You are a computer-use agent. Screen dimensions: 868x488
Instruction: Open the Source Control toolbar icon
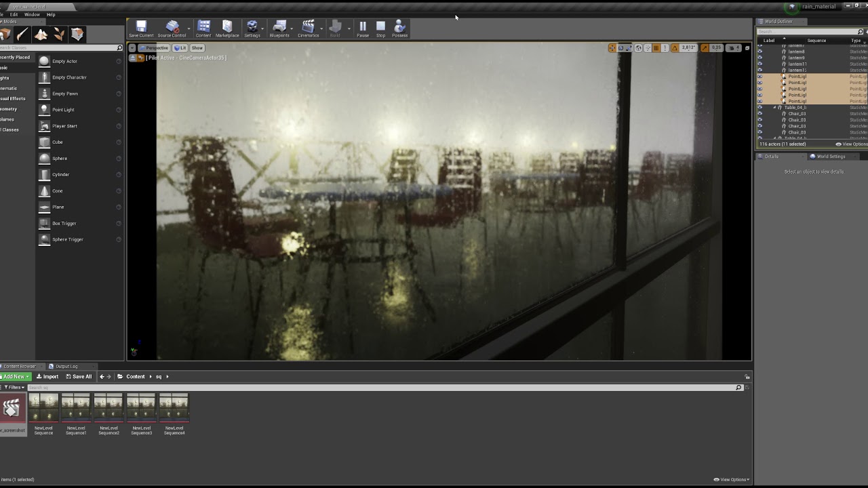click(172, 28)
